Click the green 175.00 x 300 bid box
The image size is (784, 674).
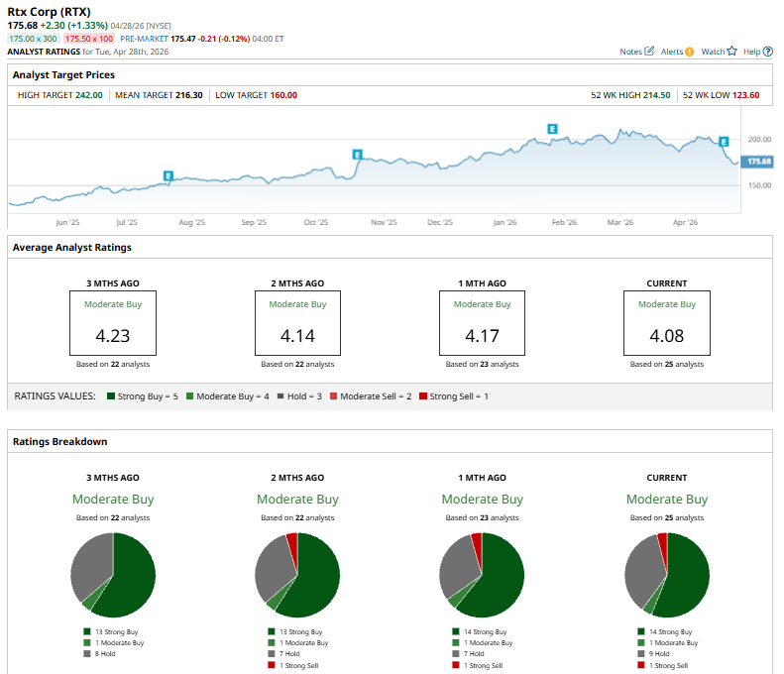(33, 38)
